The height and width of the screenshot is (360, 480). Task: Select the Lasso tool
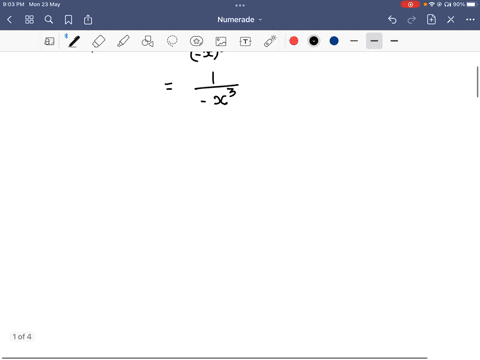172,41
